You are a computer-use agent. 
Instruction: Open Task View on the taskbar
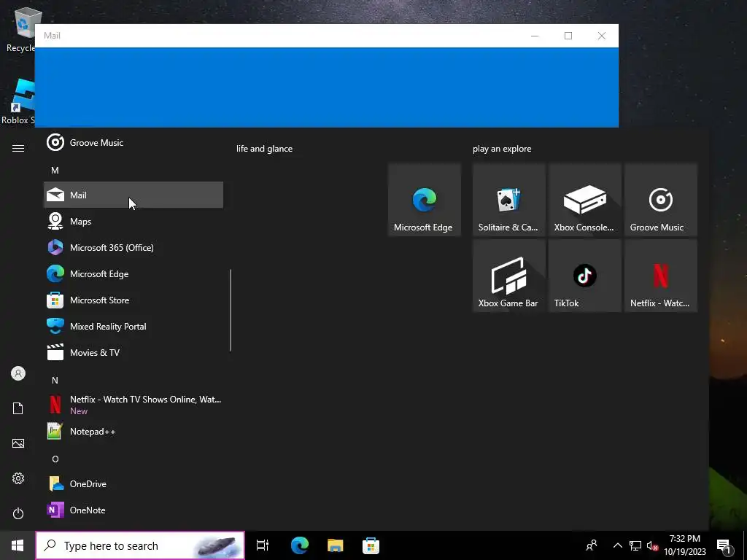[263, 545]
